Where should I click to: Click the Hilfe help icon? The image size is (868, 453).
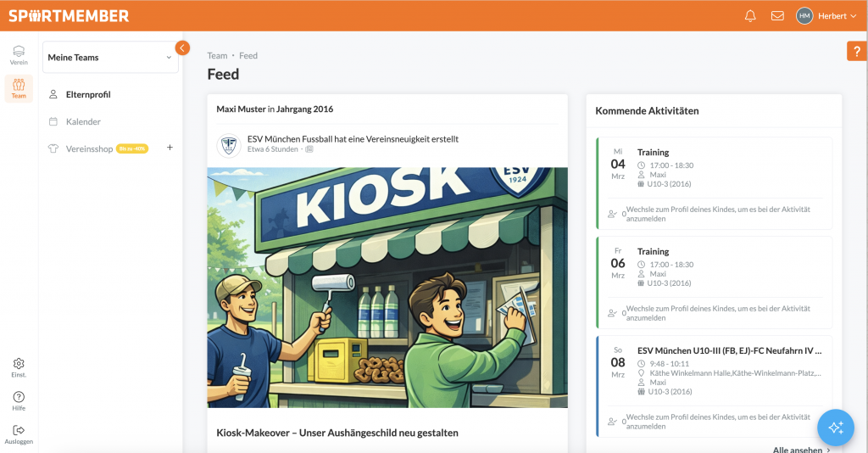point(19,400)
